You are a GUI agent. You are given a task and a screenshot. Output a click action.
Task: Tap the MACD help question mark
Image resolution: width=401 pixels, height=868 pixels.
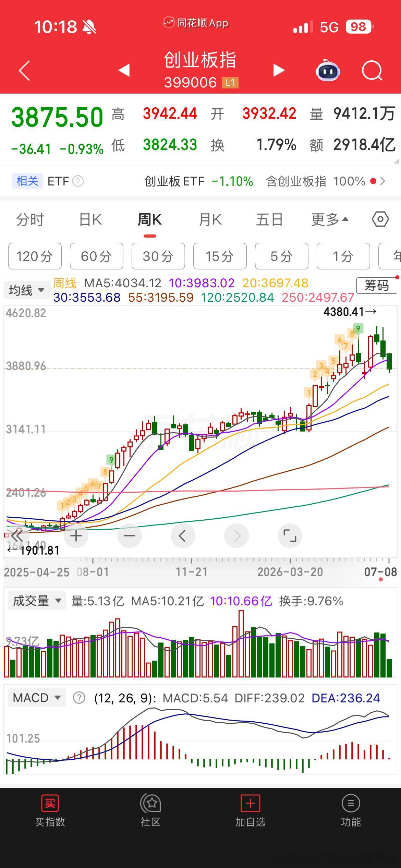tap(79, 698)
